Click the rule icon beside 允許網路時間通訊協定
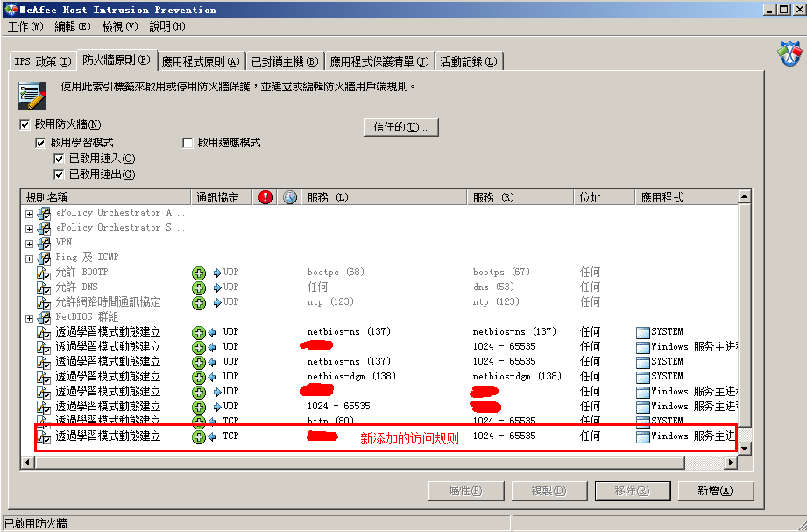 click(x=44, y=302)
